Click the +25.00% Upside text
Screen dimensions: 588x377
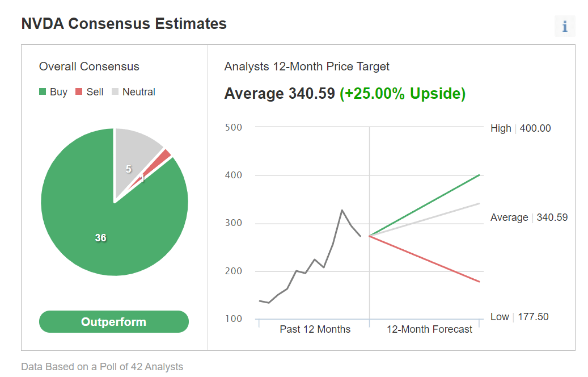pos(403,94)
